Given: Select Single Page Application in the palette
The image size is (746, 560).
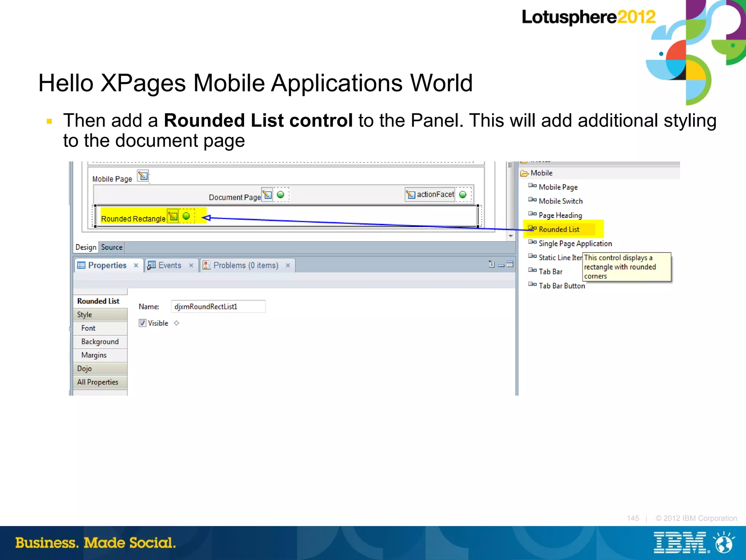Looking at the screenshot, I should (575, 244).
